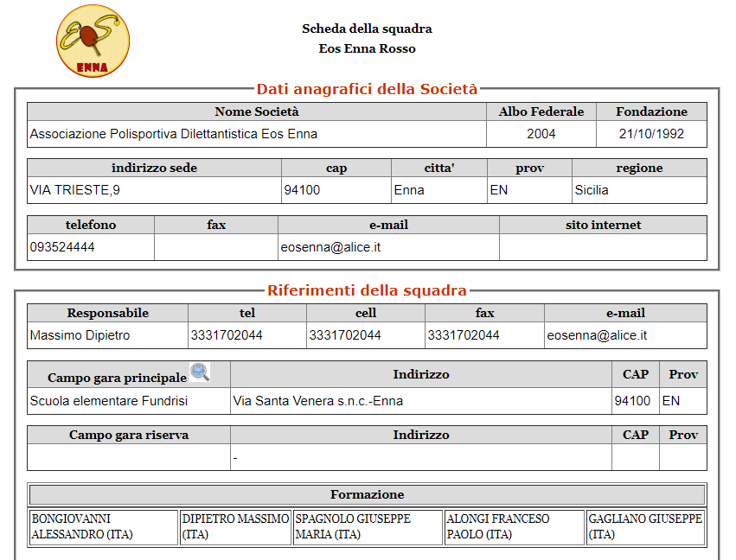Select foundation date 21/10/1992
This screenshot has width=736, height=560.
651,134
